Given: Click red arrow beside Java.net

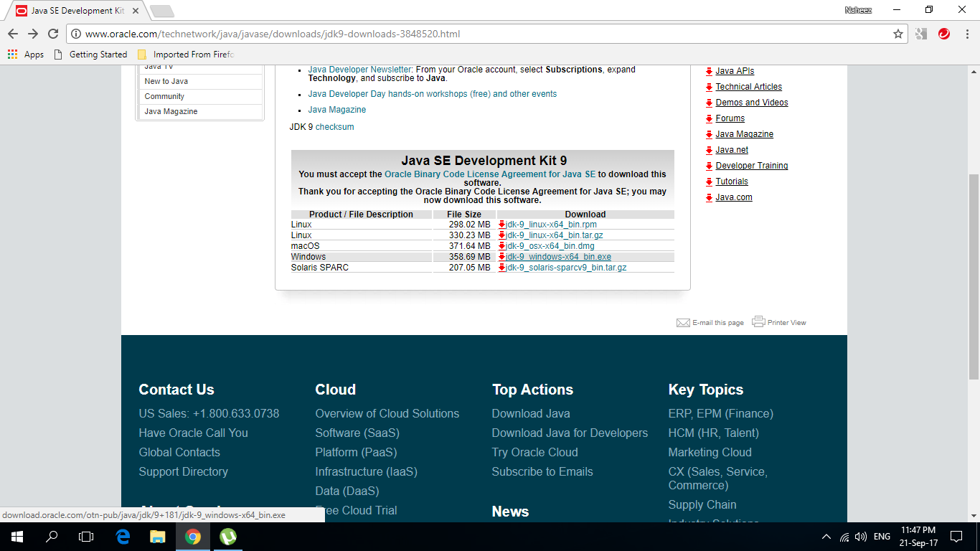Looking at the screenshot, I should pos(709,150).
